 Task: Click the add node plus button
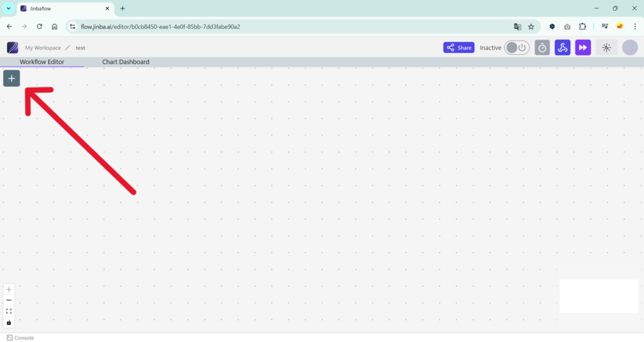[11, 79]
